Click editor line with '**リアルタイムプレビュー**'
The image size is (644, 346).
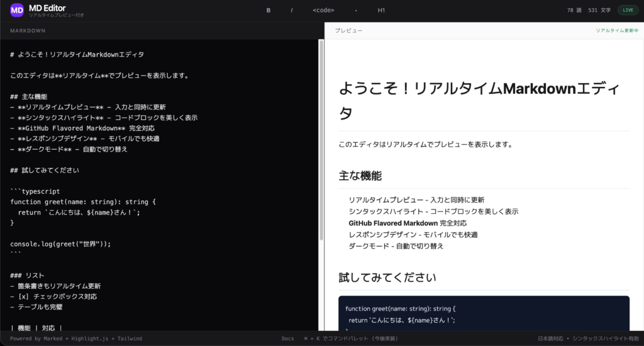coord(88,107)
